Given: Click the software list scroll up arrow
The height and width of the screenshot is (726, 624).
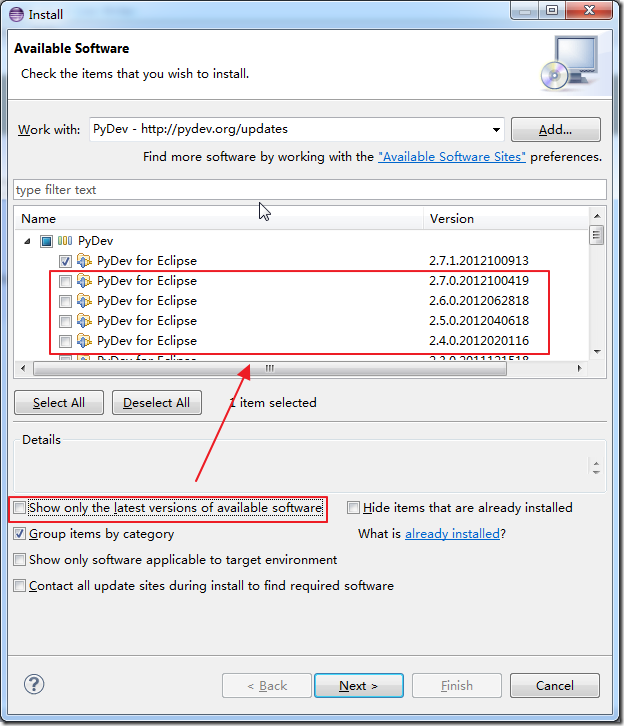Looking at the screenshot, I should coord(597,216).
